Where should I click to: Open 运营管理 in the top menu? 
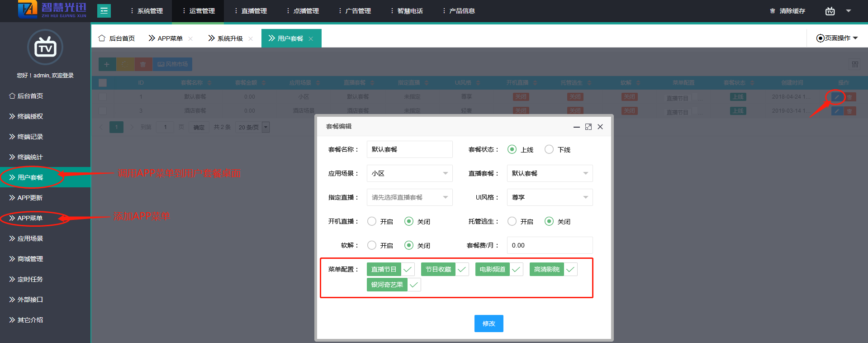tap(198, 11)
